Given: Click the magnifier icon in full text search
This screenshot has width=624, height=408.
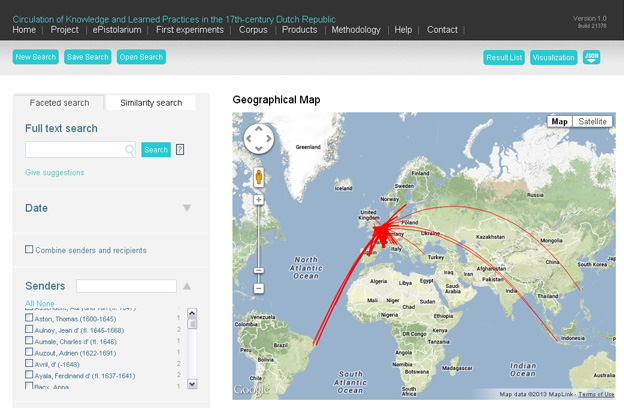Looking at the screenshot, I should point(130,150).
